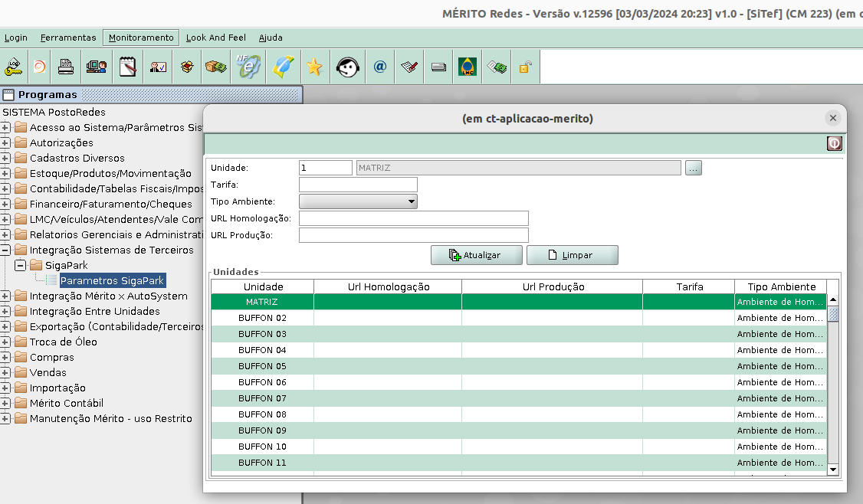The image size is (863, 504).
Task: Click the printer icon in toolbar
Action: pos(67,67)
